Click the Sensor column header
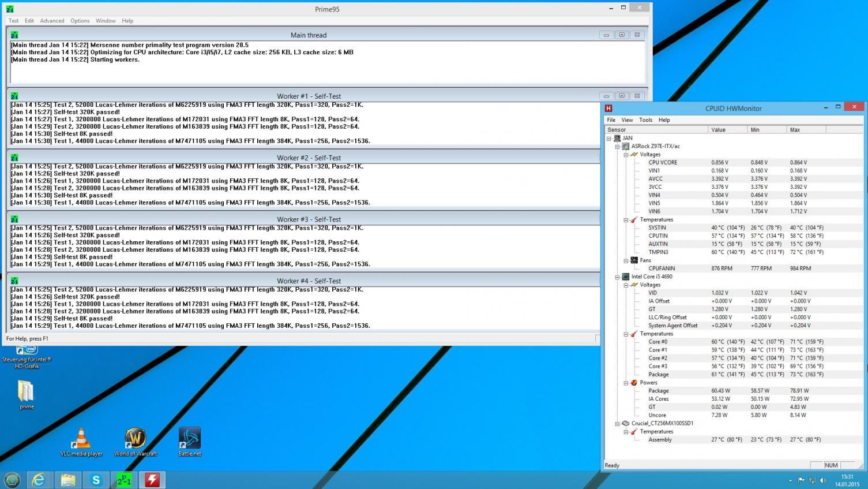This screenshot has width=868, height=489. pyautogui.click(x=656, y=130)
